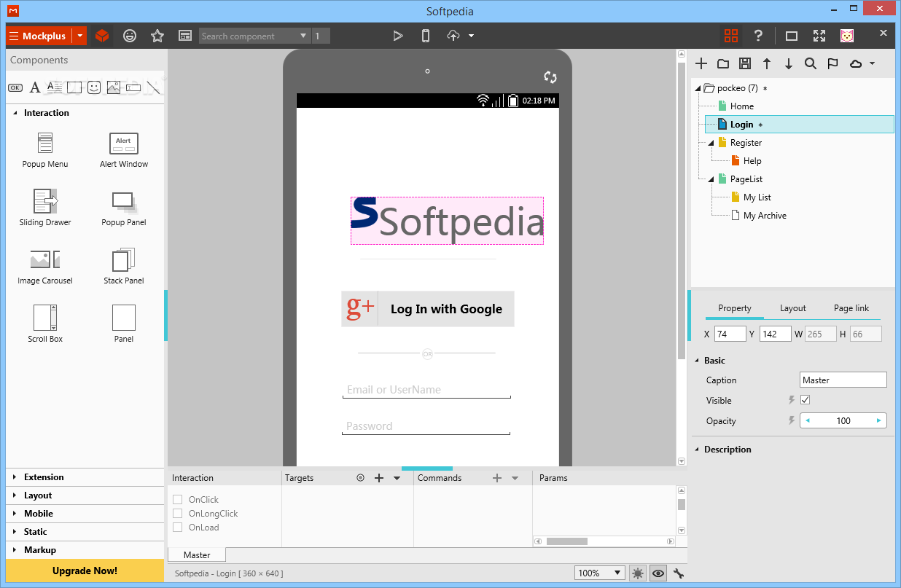Add a new folder in project tree

723,63
